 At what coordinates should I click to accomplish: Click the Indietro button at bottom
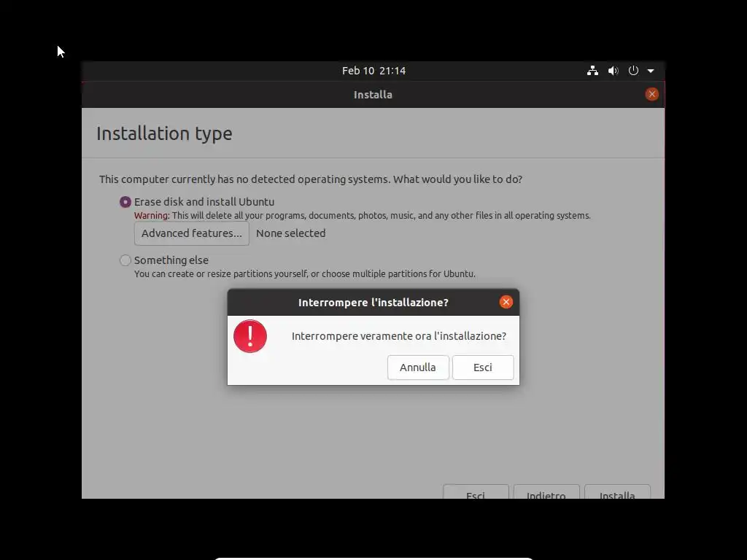coord(546,492)
